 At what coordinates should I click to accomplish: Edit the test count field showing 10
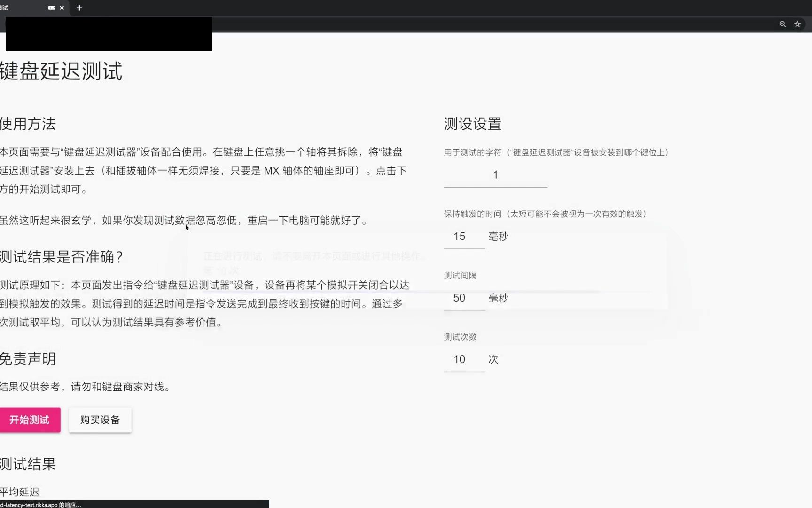point(464,360)
